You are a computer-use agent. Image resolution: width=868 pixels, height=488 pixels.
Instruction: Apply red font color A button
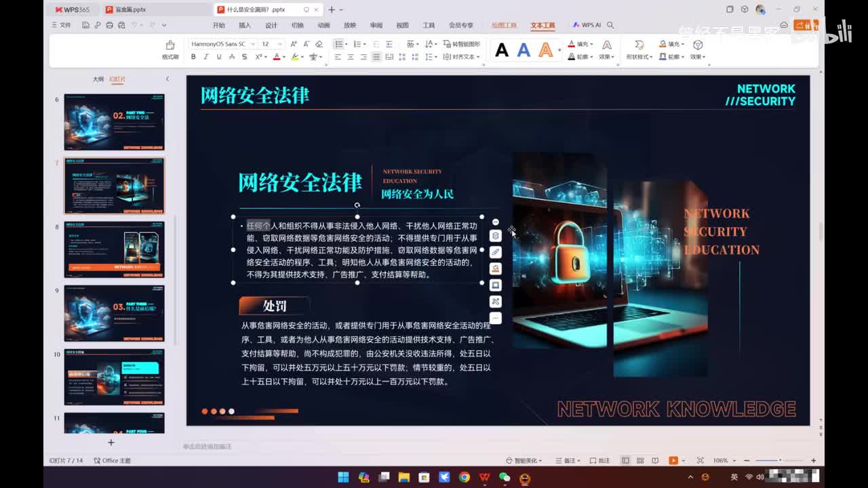(x=276, y=57)
